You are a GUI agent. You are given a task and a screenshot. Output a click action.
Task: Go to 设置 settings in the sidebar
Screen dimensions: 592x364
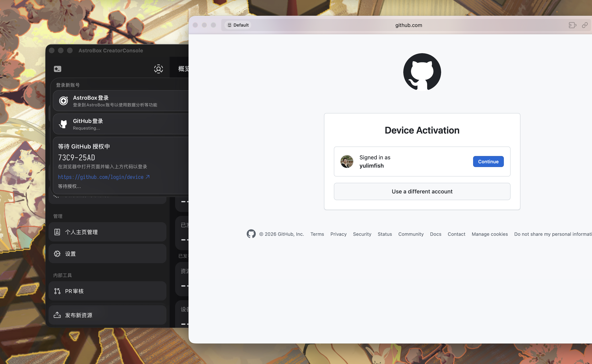pos(107,254)
